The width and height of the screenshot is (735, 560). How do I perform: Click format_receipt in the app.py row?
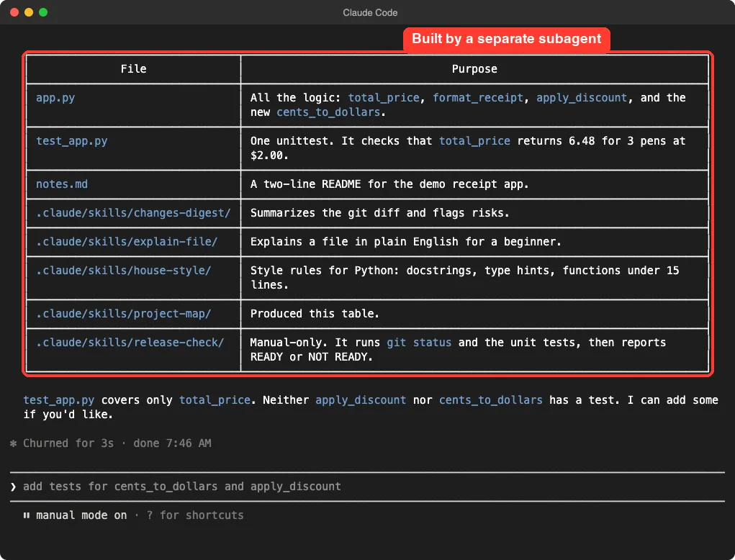click(x=478, y=97)
